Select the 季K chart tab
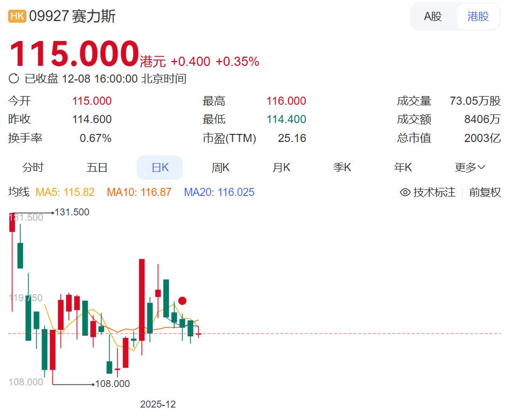This screenshot has height=420, width=510. [342, 167]
